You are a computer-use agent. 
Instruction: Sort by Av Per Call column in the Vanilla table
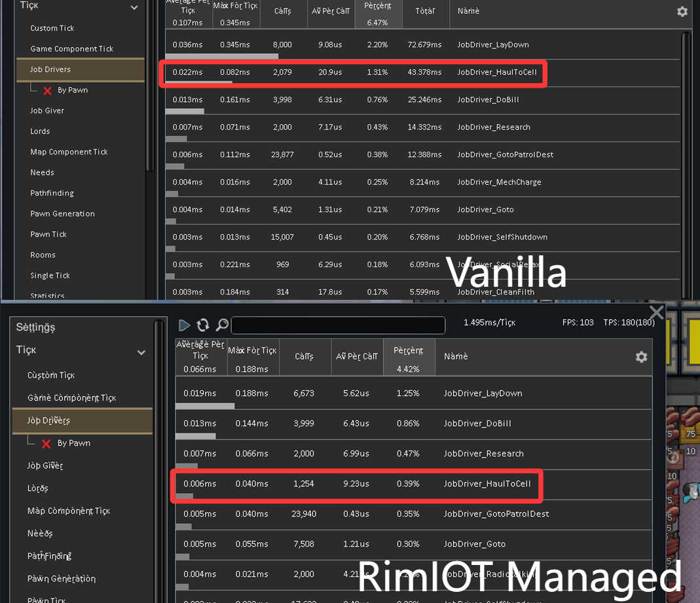coord(331,13)
